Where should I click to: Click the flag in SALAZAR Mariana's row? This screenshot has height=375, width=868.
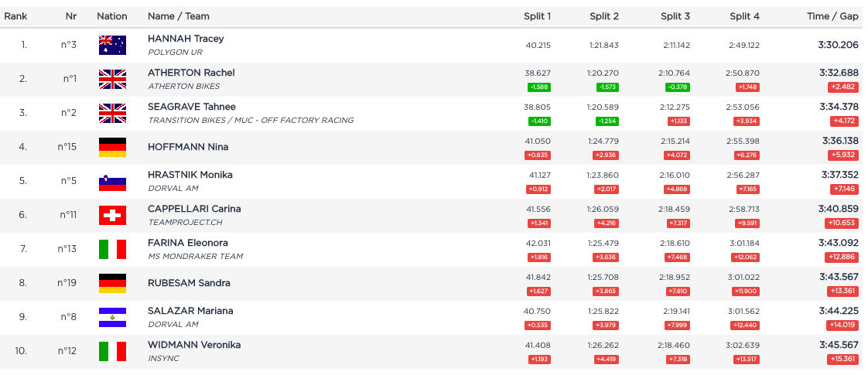coord(112,317)
